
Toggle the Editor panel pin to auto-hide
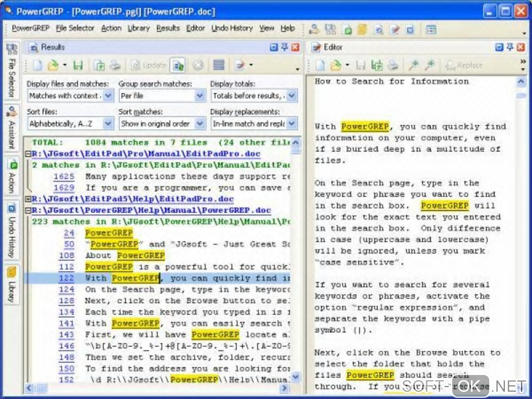(510, 47)
